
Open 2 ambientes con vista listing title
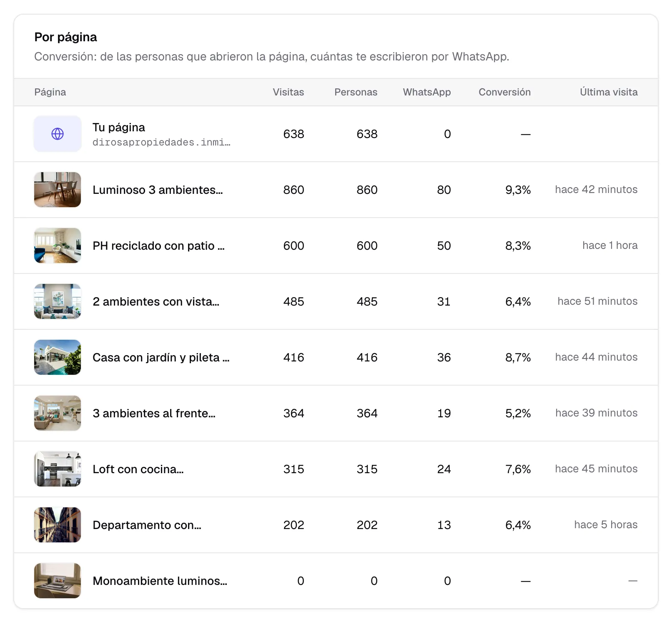(156, 301)
